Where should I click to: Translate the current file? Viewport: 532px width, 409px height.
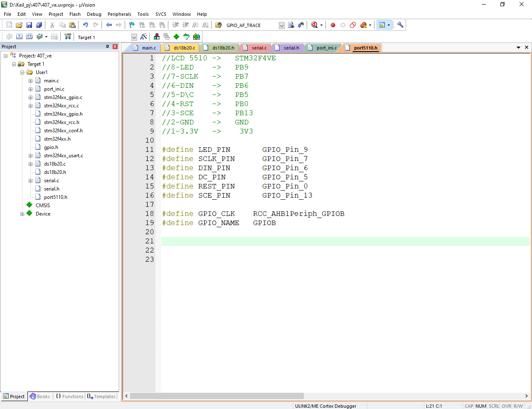(x=9, y=37)
